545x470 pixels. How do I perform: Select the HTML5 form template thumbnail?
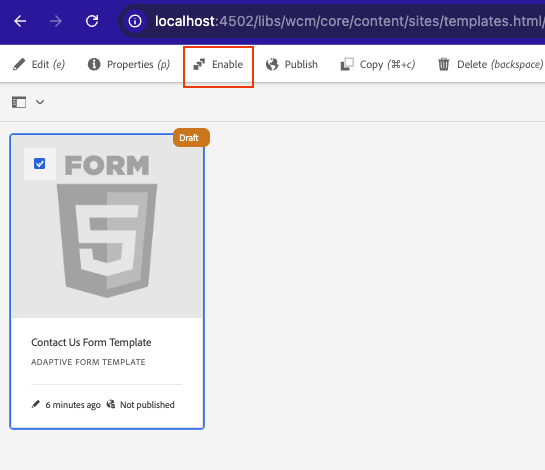click(107, 227)
